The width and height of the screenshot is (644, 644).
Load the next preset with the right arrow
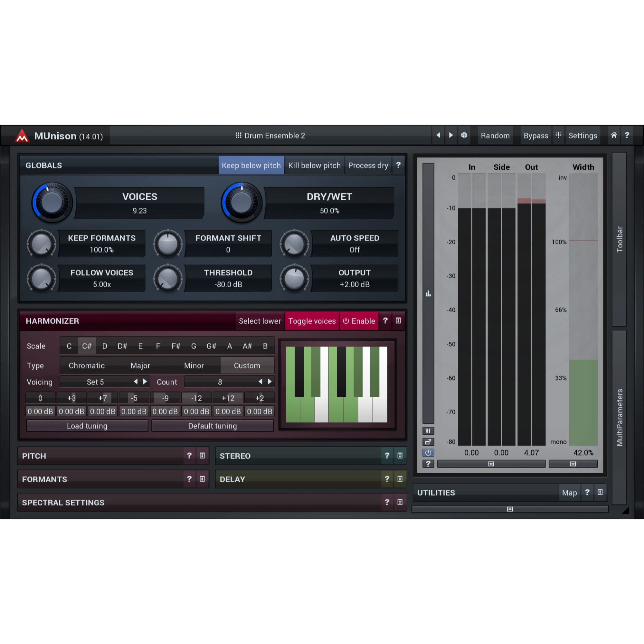point(451,135)
